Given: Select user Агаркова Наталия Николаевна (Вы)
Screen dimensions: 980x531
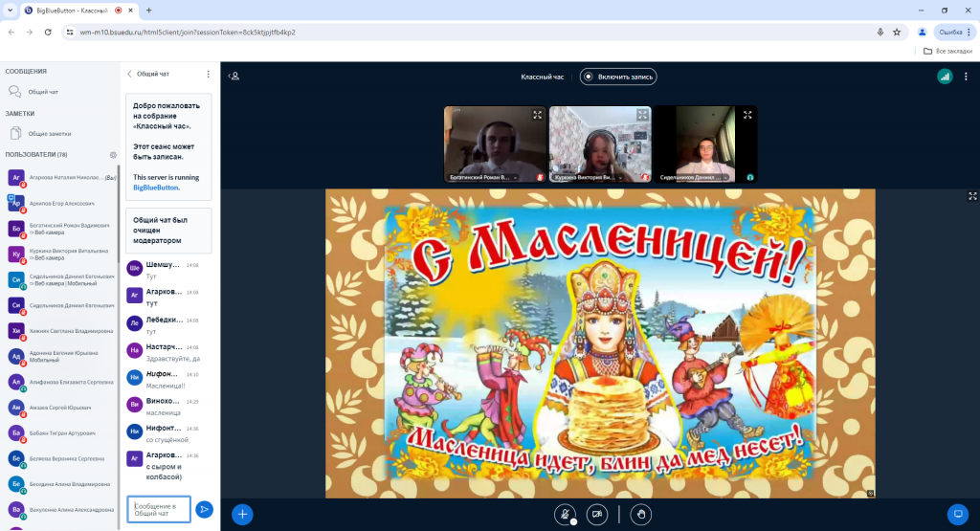Looking at the screenshot, I should pos(61,178).
